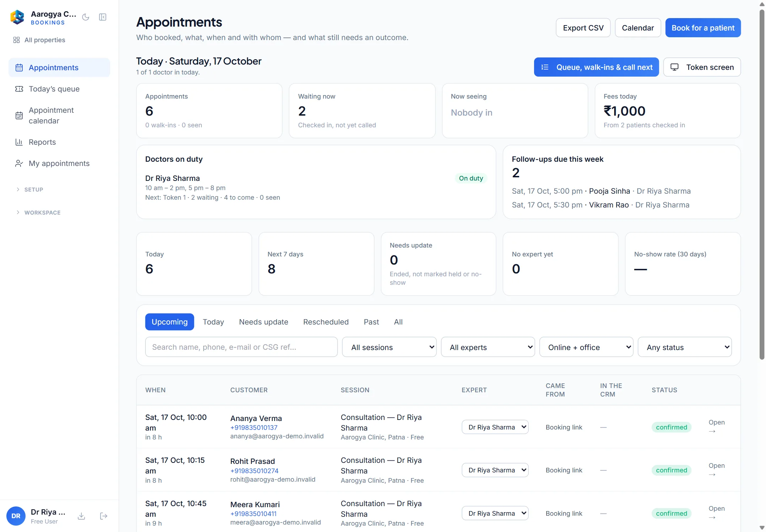766x532 pixels.
Task: Toggle dark mode moon icon
Action: point(85,17)
